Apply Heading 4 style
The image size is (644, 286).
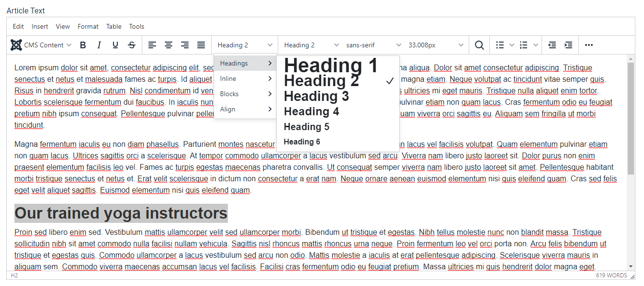tap(338, 111)
